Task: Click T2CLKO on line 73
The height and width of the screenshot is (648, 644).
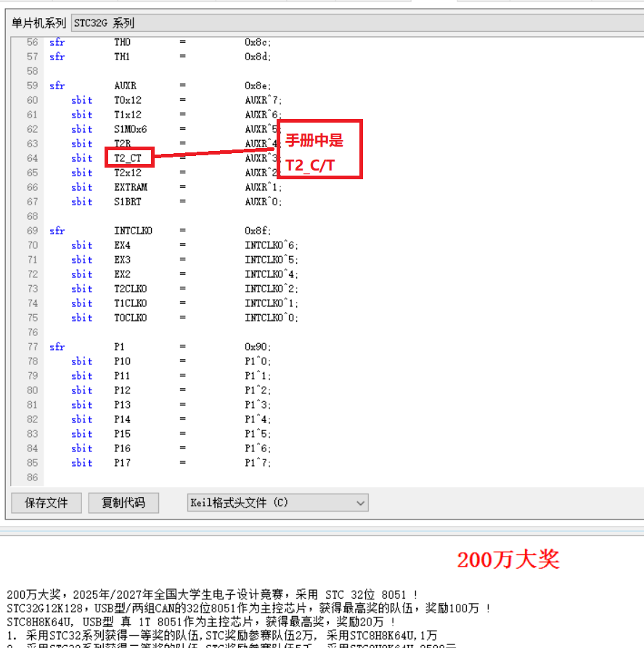Action: pos(131,289)
